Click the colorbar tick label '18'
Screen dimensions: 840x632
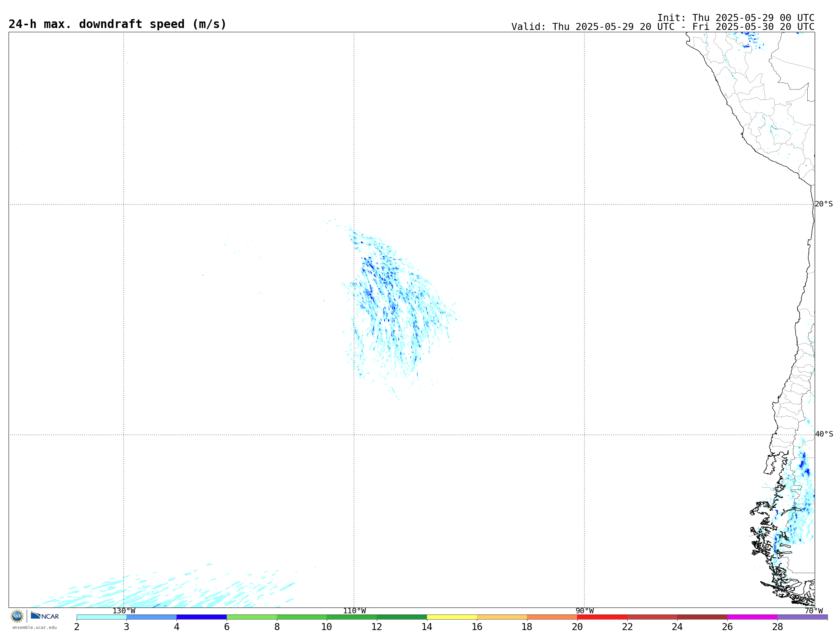(527, 627)
